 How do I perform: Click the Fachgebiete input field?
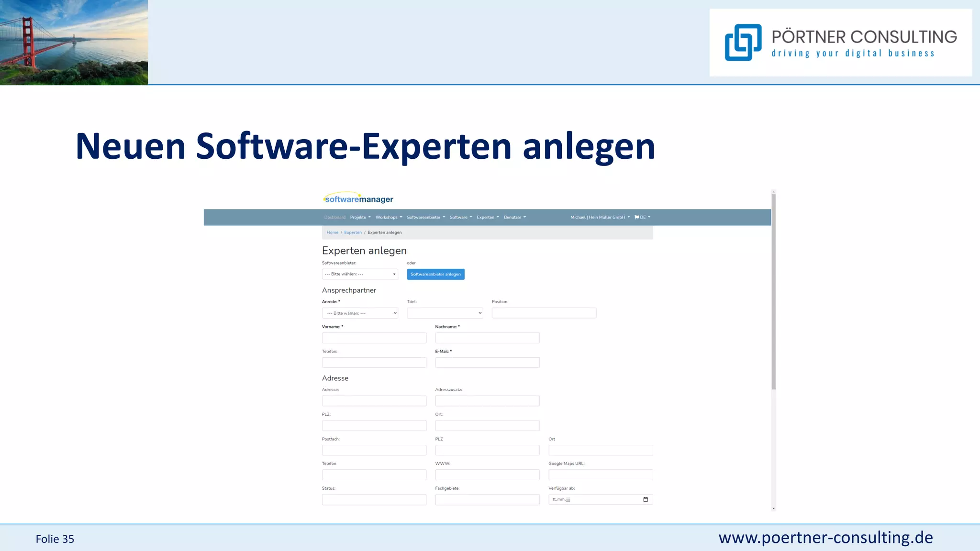(x=487, y=499)
